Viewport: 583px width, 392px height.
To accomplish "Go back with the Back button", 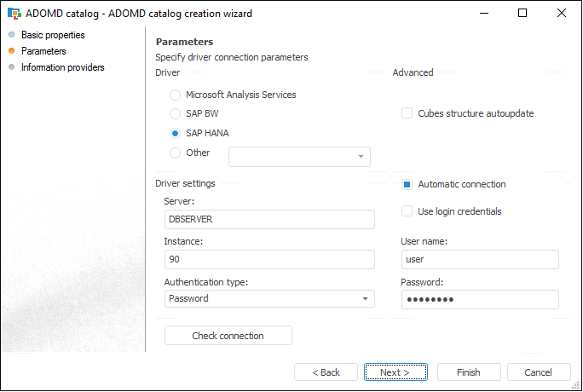I will click(x=326, y=372).
